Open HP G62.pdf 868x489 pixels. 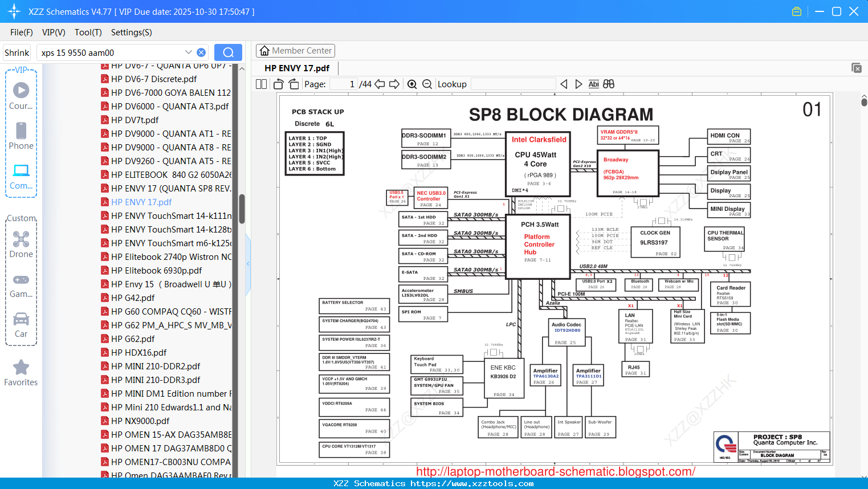[133, 339]
